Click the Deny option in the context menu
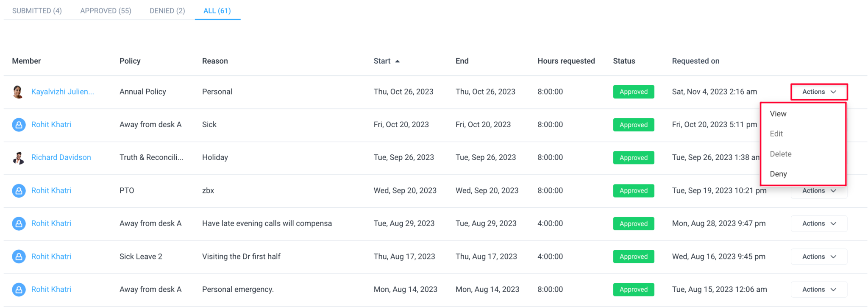The width and height of the screenshot is (868, 307). tap(778, 174)
